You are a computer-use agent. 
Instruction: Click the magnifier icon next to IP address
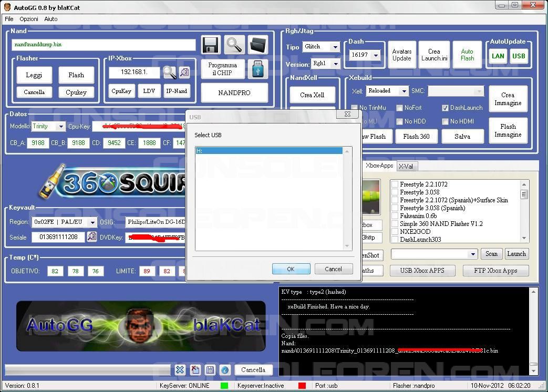[169, 73]
